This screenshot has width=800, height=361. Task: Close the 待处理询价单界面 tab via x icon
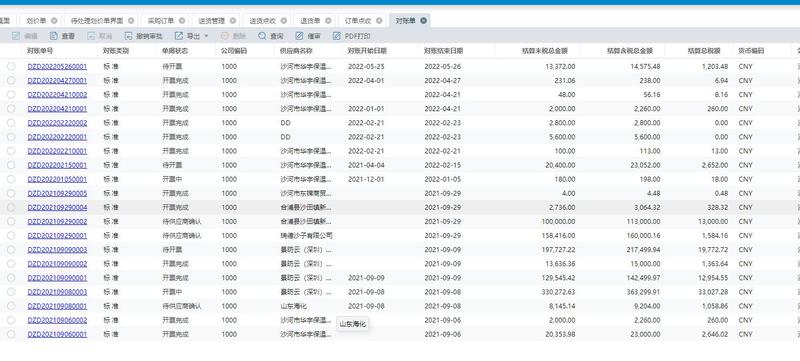tap(131, 21)
